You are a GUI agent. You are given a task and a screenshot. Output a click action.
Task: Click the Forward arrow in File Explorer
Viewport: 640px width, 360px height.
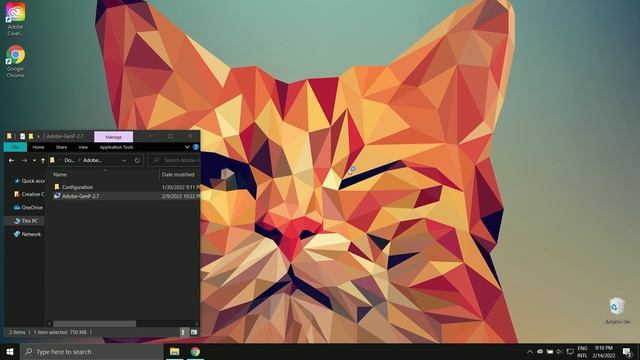tap(24, 160)
